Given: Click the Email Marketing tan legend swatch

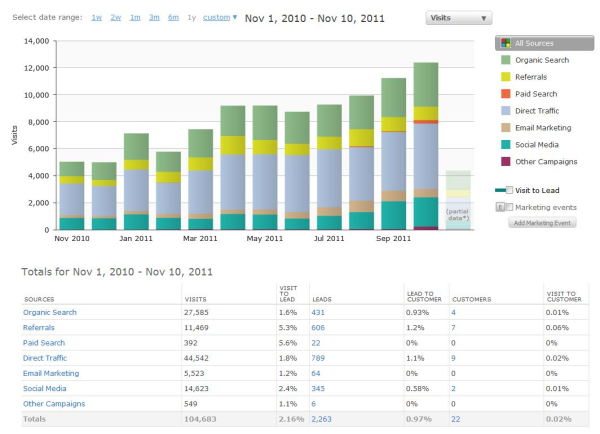Looking at the screenshot, I should tap(504, 127).
